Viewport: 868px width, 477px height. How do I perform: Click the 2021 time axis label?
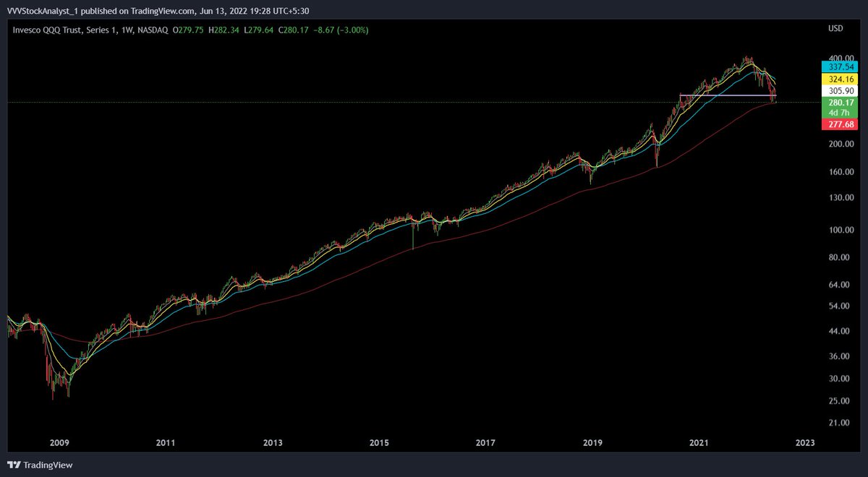point(699,442)
